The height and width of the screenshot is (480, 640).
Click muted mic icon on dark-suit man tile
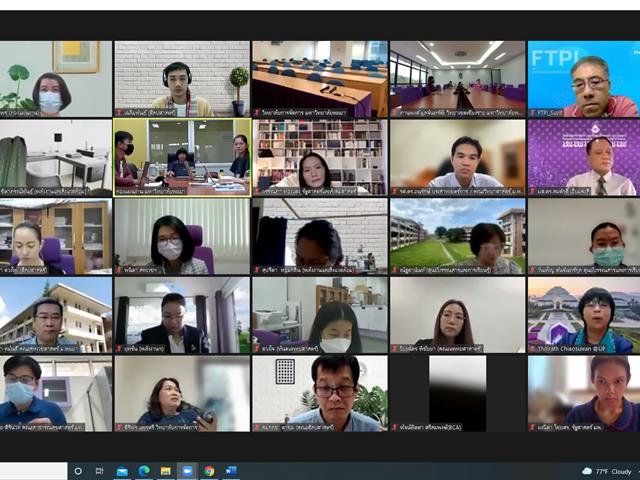click(x=119, y=349)
